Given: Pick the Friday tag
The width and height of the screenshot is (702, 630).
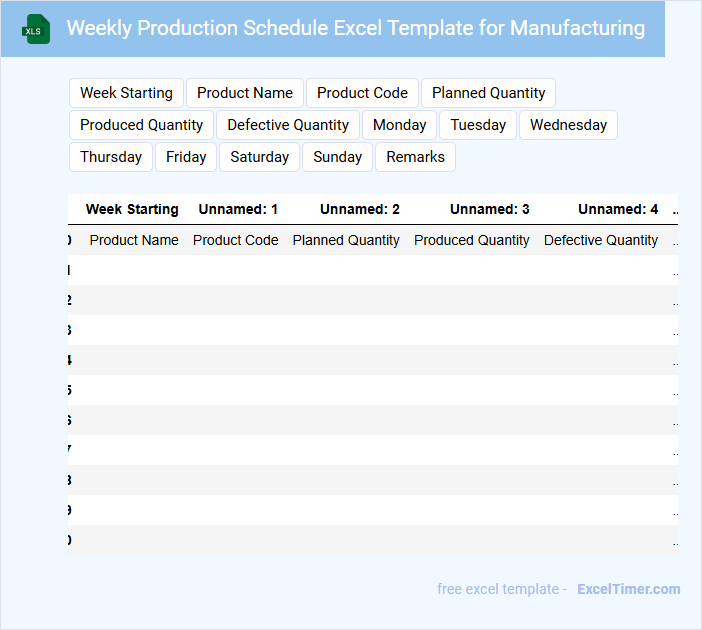Looking at the screenshot, I should pyautogui.click(x=186, y=157).
